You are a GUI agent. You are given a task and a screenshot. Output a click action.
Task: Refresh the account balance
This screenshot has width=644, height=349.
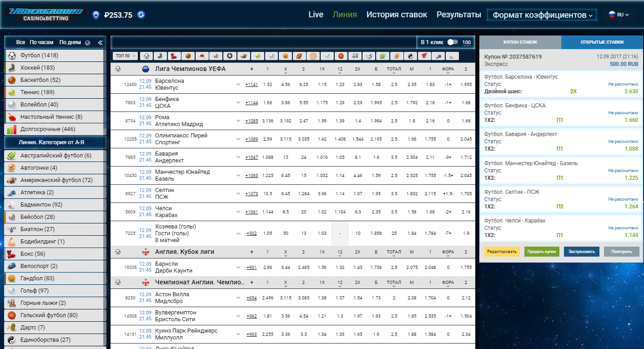coord(141,15)
